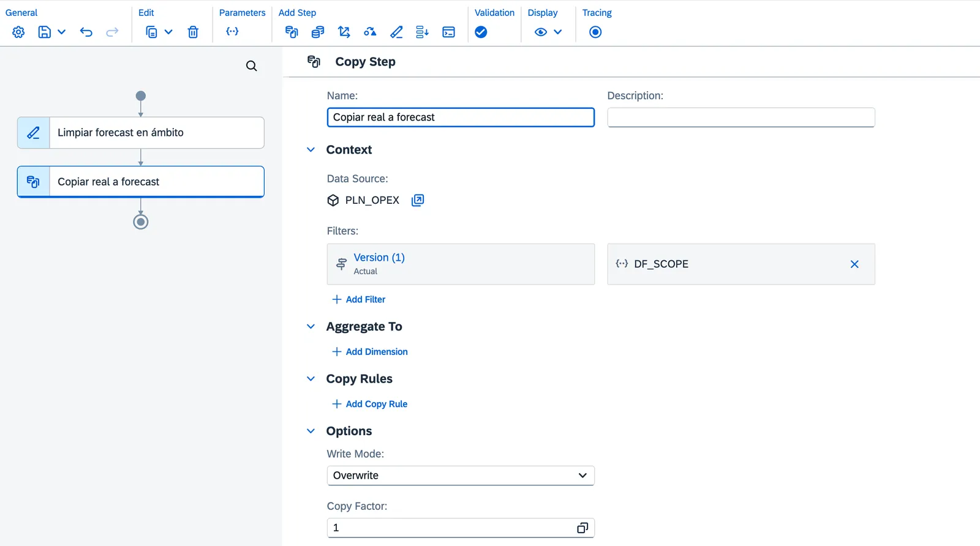The height and width of the screenshot is (546, 980).
Task: Duplicate the selected step
Action: click(151, 32)
